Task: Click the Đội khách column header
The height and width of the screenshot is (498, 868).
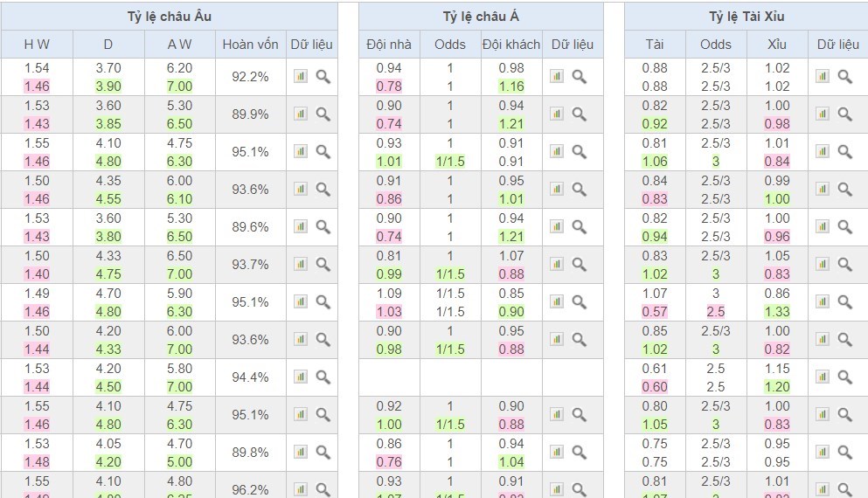Action: pyautogui.click(x=511, y=45)
